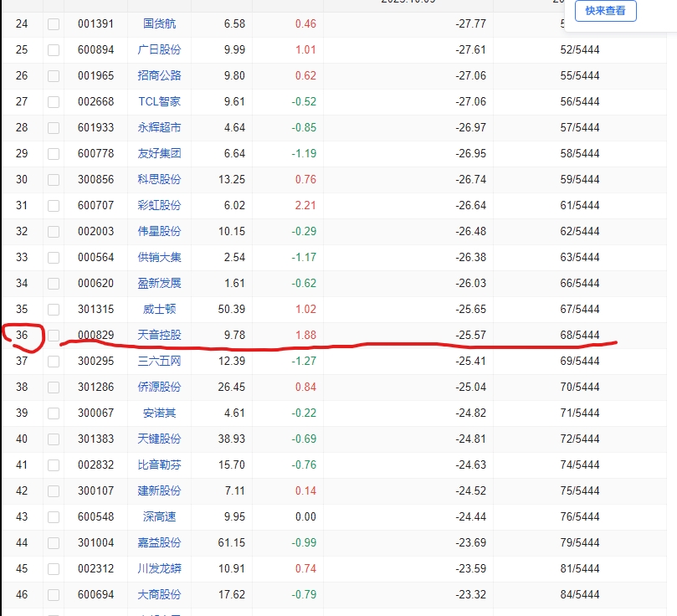Select the checkbox for 建新股份

(x=54, y=490)
